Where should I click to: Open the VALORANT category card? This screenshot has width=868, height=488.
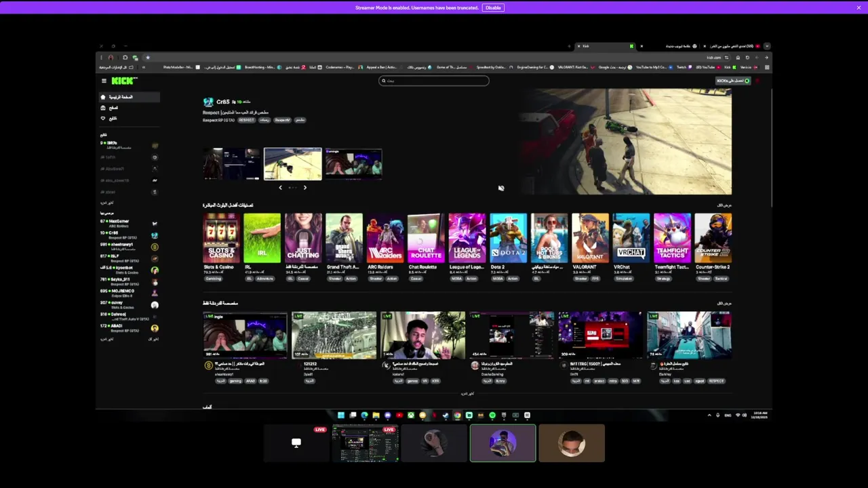click(x=590, y=237)
